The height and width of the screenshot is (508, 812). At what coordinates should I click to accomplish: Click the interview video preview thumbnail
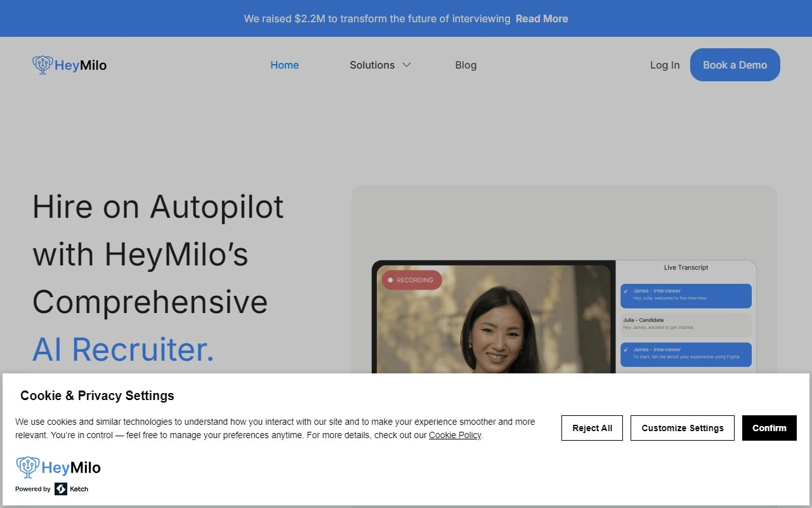pos(494,319)
